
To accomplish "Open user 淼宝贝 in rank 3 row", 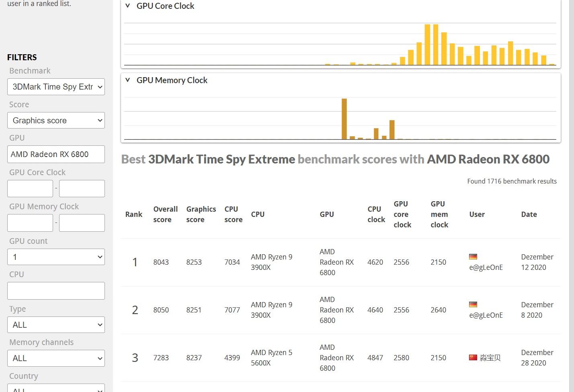I will point(490,358).
